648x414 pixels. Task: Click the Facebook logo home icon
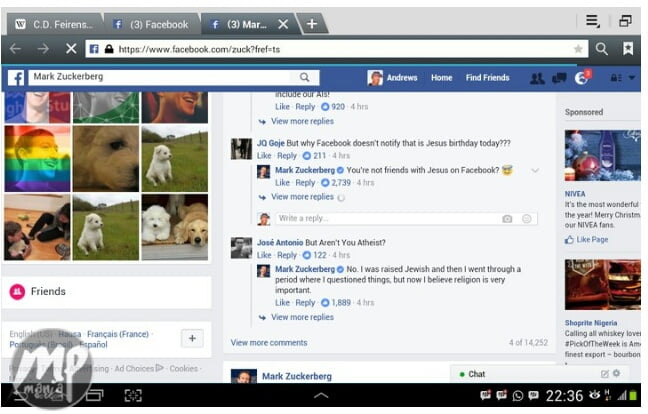tap(16, 77)
